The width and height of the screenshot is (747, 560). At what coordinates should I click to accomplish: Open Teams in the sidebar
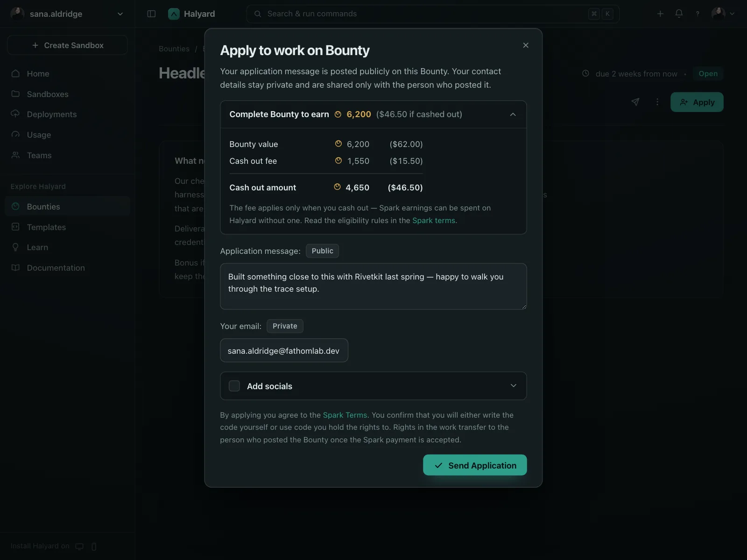[67, 155]
